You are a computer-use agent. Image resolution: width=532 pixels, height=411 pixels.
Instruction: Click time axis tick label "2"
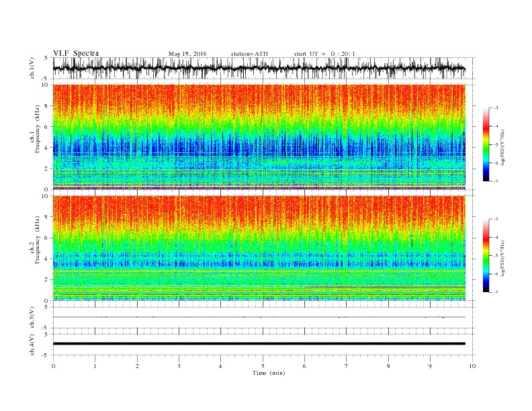tap(137, 366)
